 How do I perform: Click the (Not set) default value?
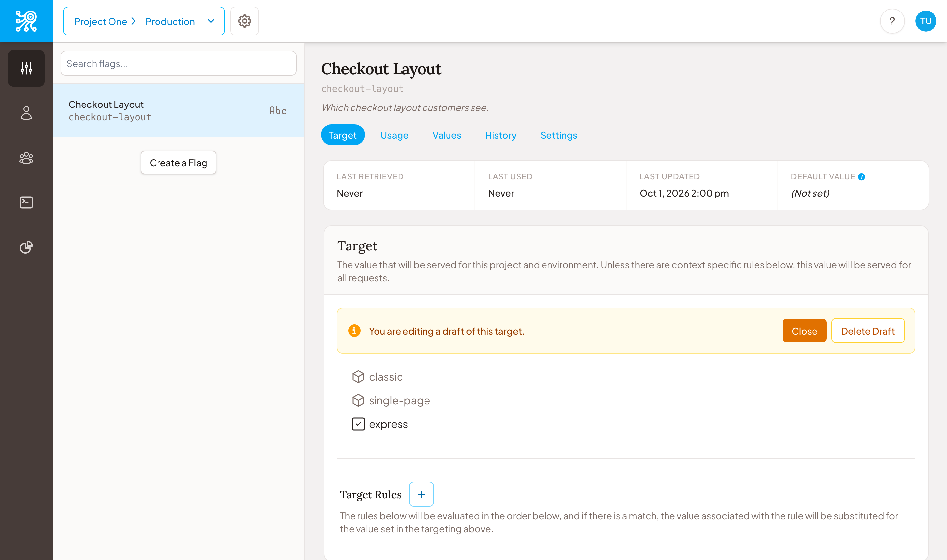(x=810, y=193)
